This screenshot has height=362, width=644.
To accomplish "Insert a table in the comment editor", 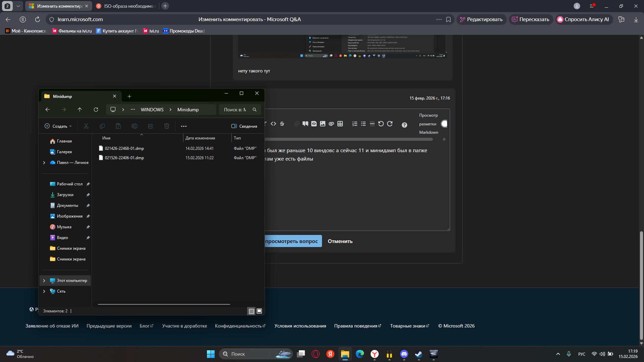I will pos(340,124).
